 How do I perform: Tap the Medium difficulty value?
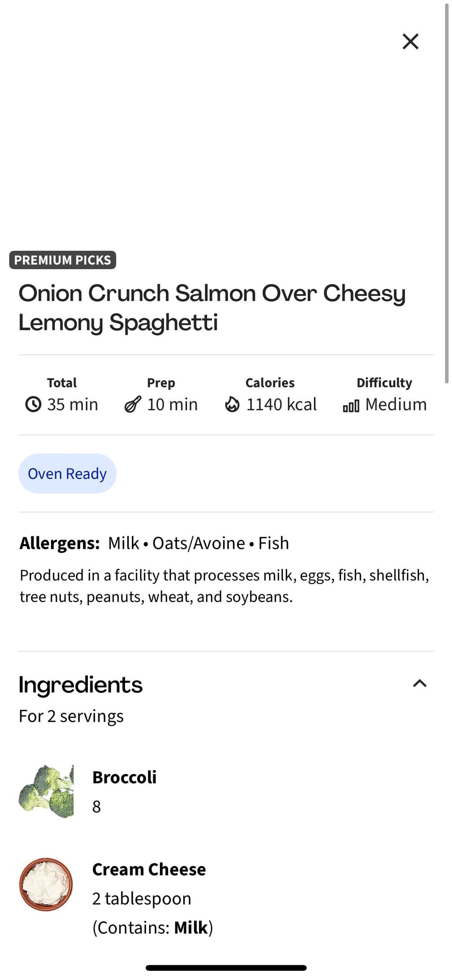(x=395, y=404)
